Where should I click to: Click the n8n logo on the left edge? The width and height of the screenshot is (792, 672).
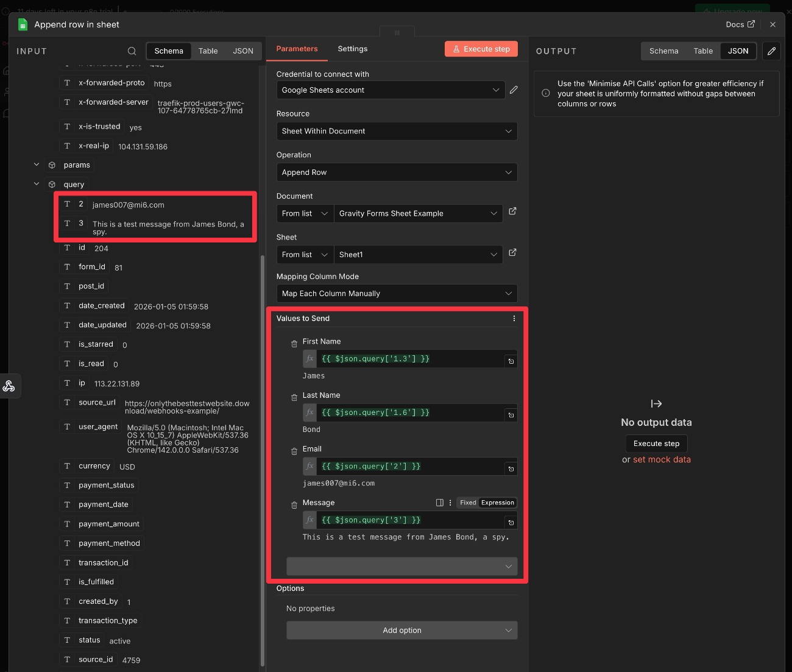(9, 386)
